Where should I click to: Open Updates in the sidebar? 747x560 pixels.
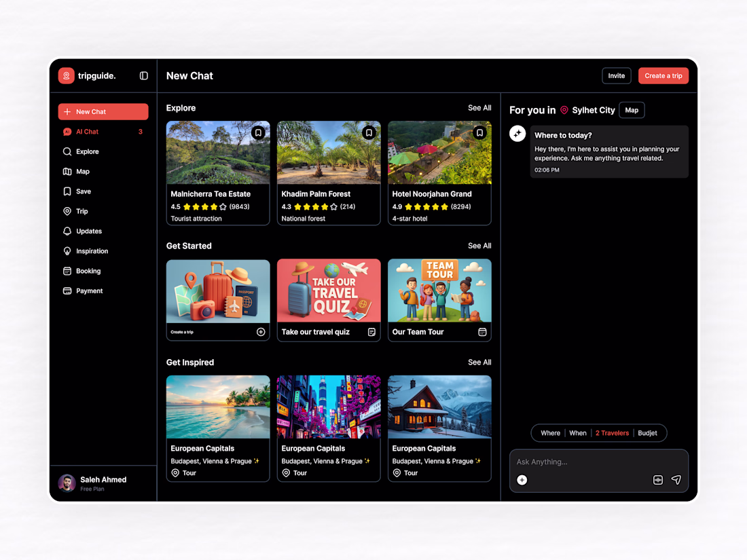(103, 231)
